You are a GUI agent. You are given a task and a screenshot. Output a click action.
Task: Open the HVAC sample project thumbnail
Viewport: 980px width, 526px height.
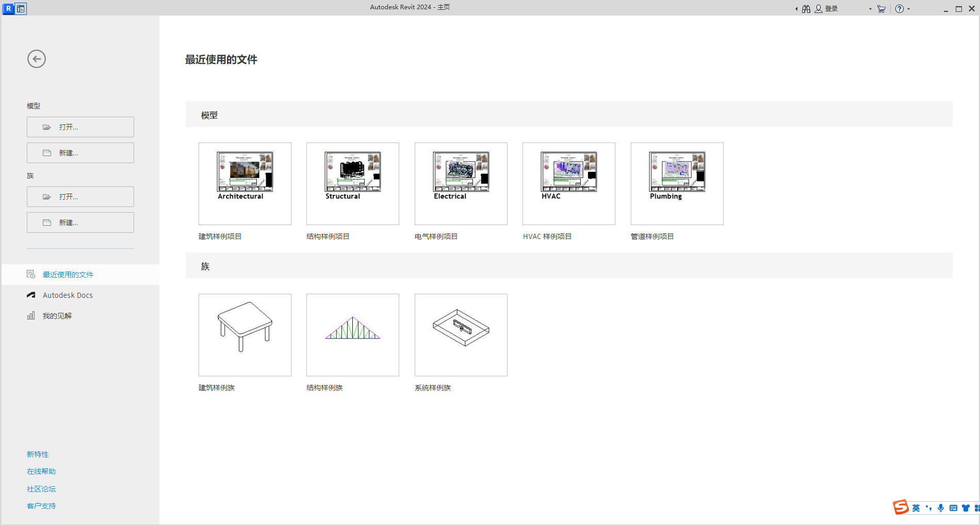point(568,183)
